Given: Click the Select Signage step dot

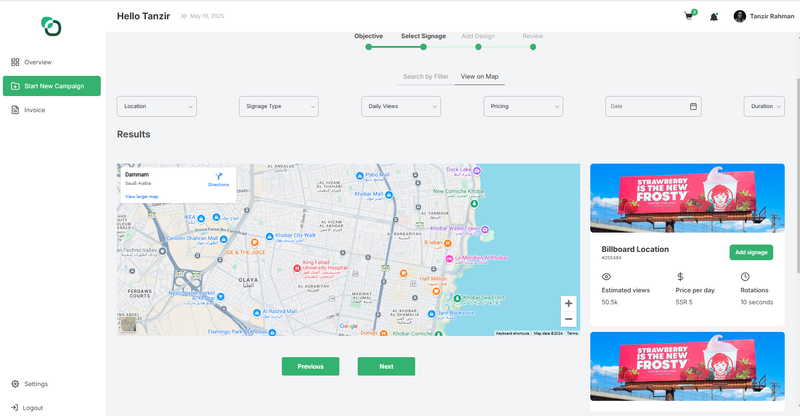Looking at the screenshot, I should point(423,47).
